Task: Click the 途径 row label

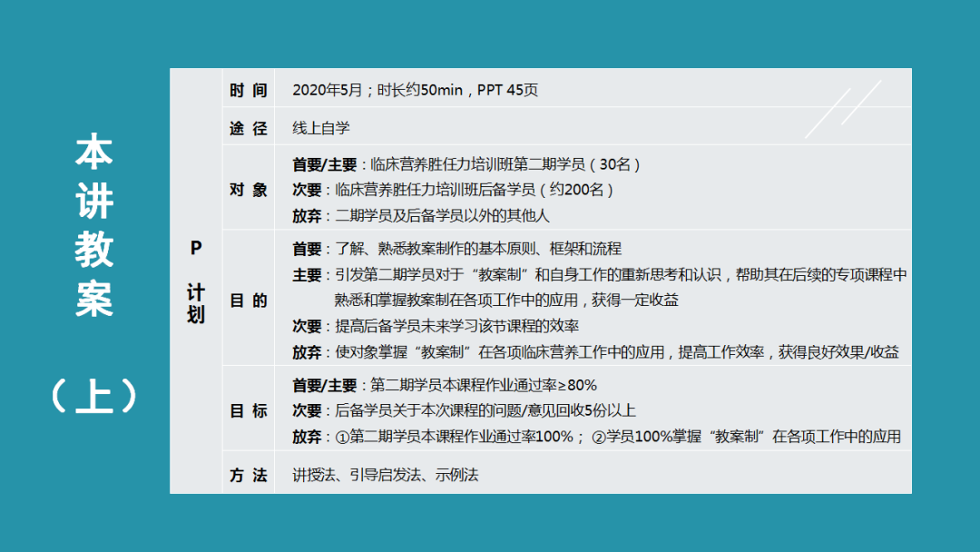Action: tap(248, 128)
